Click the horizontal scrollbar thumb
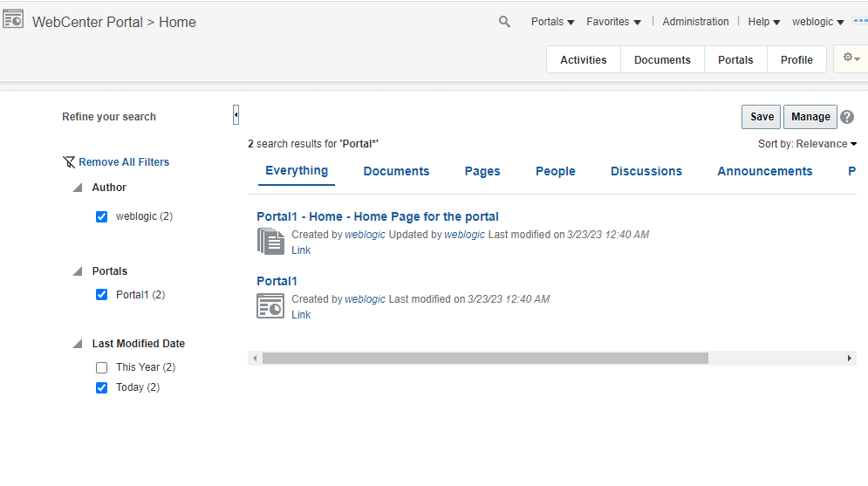868x486 pixels. pyautogui.click(x=486, y=358)
